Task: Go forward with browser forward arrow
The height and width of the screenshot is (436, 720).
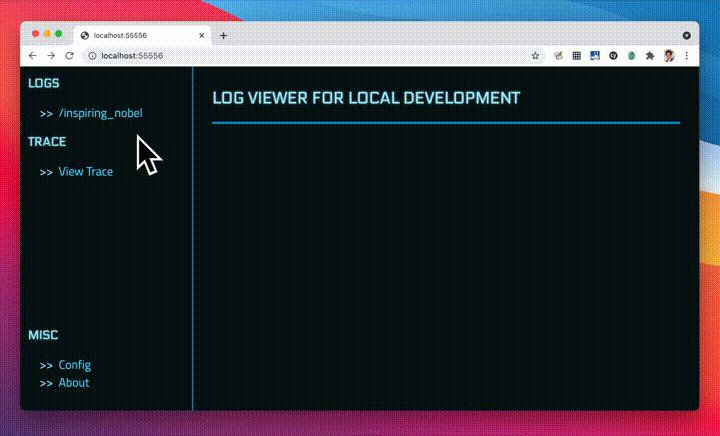Action: tap(51, 56)
